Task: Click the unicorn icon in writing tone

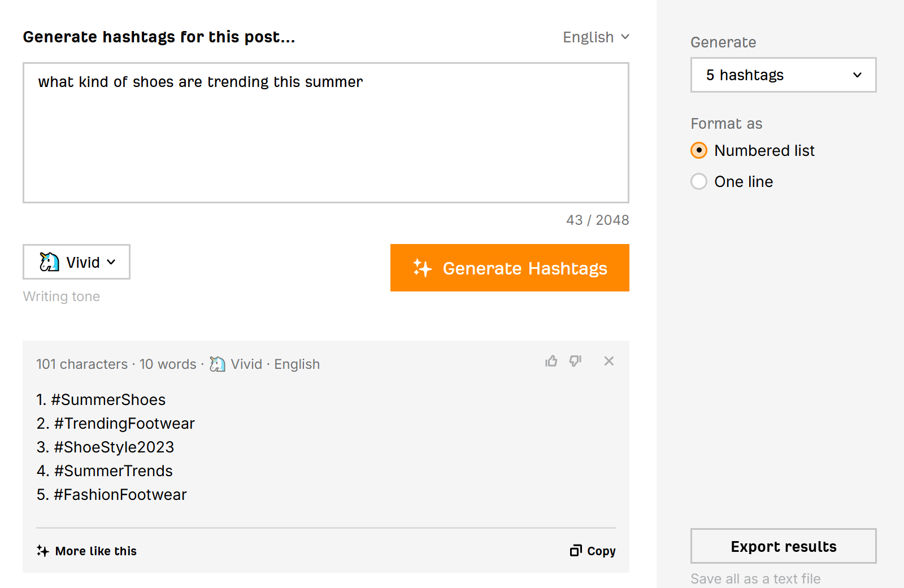Action: coord(50,262)
